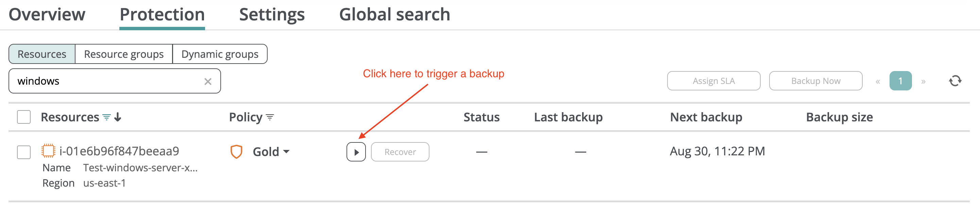Click the orange EC2 instance chip icon
The image size is (980, 206).
tap(48, 151)
